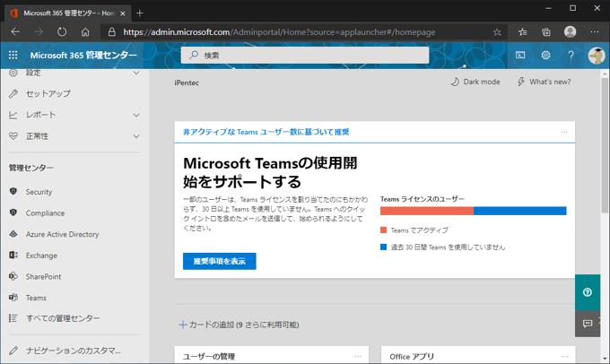Open the browser collections icon
The width and height of the screenshot is (610, 364).
click(x=546, y=32)
